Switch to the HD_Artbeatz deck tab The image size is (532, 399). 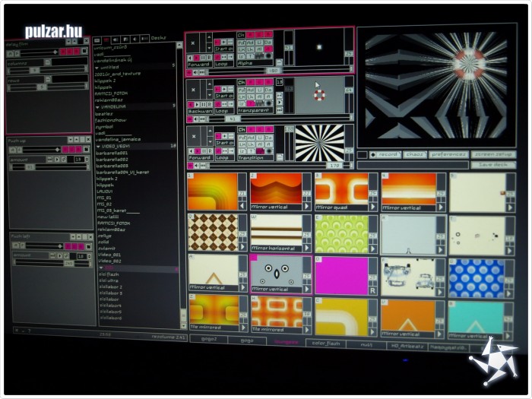click(404, 346)
